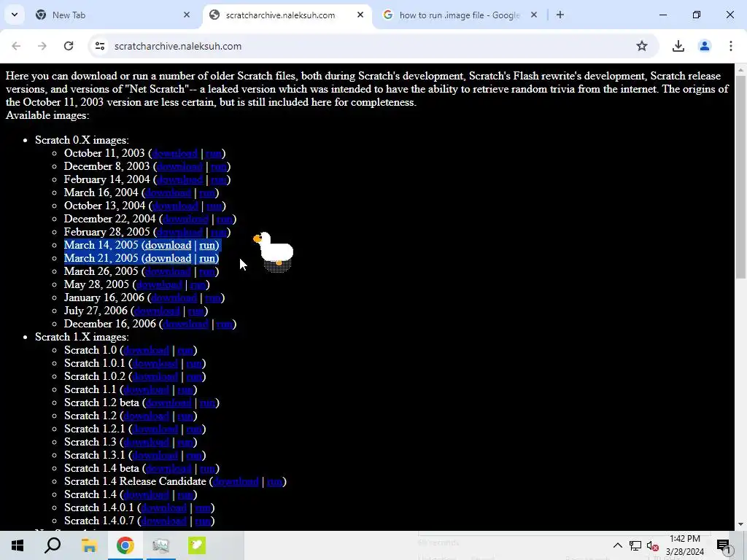Open the Windows Start menu
Viewport: 747px width, 560px height.
[18, 545]
